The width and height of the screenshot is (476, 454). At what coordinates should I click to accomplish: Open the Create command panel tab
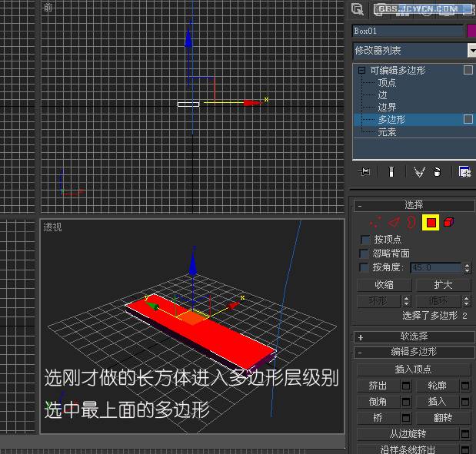point(358,8)
